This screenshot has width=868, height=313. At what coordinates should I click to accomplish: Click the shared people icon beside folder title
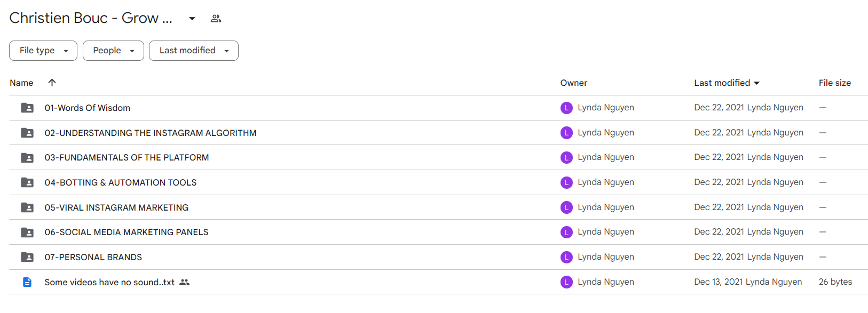(216, 19)
